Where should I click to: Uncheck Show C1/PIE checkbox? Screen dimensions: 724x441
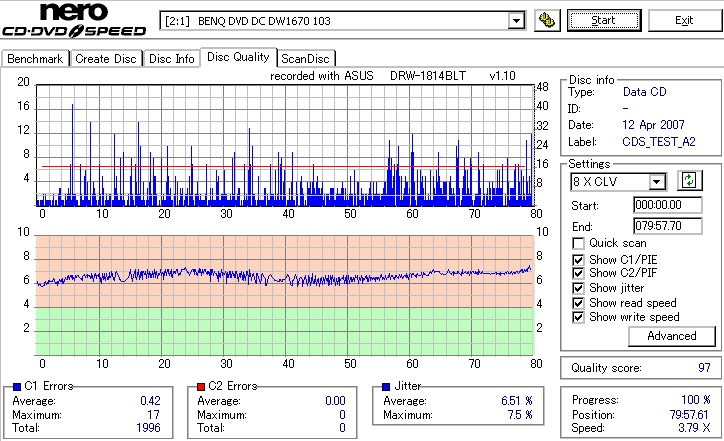pos(578,260)
